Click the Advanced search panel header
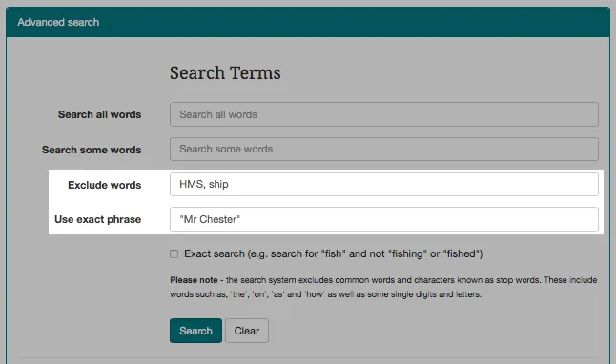 [308, 22]
